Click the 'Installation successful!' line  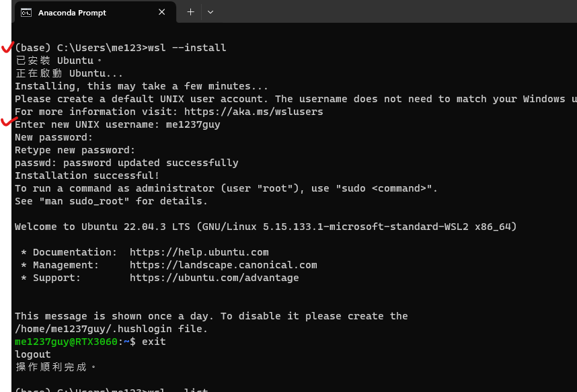(x=87, y=175)
